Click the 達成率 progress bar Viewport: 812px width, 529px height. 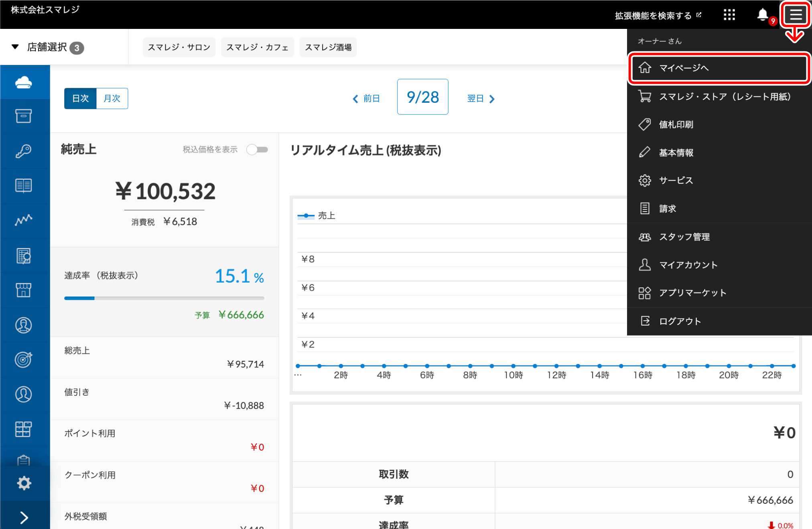164,298
